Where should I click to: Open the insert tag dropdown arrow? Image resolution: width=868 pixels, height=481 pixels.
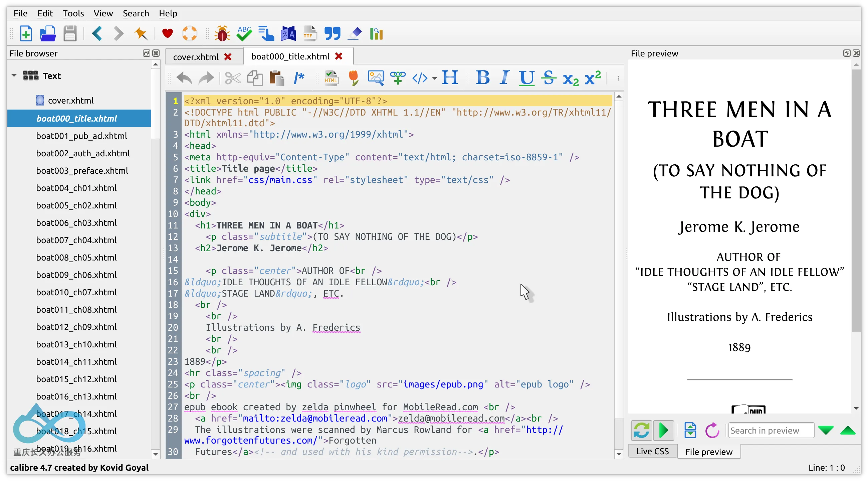[x=435, y=78]
